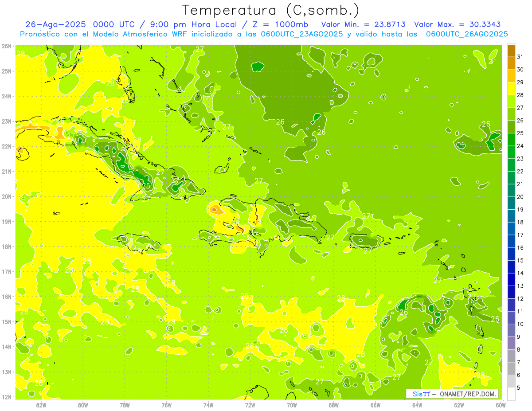532x411 pixels.
Task: Click the valid-until time "0600UTC_26AGO2025"
Action: [467, 34]
